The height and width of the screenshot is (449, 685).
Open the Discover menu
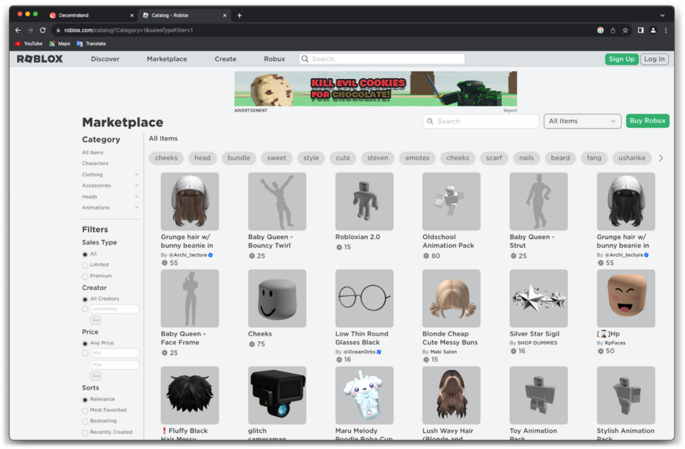(x=105, y=59)
